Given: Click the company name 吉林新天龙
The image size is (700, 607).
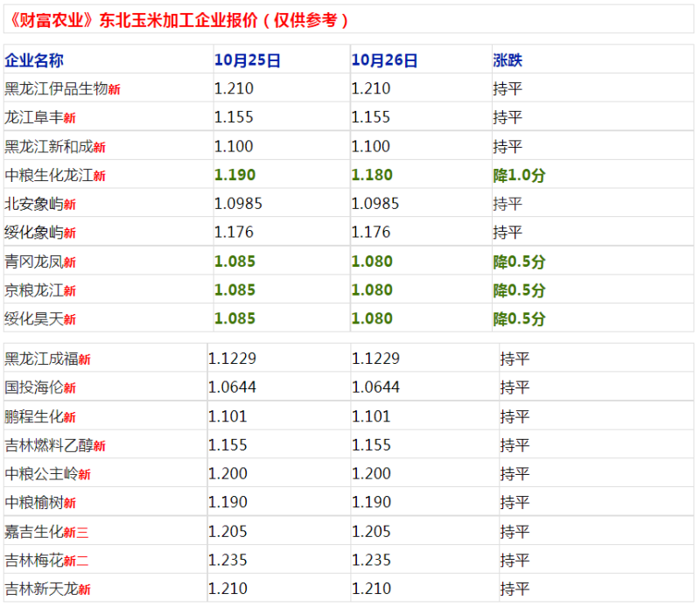Looking at the screenshot, I should click(41, 589).
